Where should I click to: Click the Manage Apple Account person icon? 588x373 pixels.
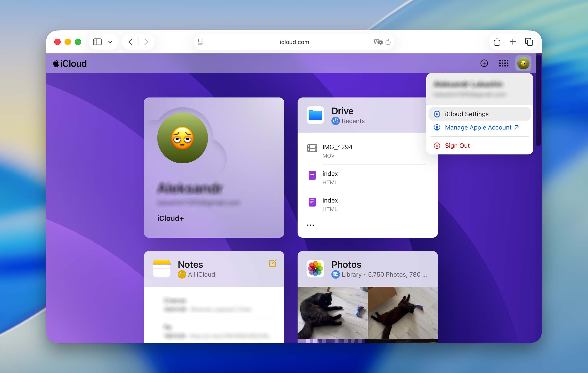click(x=437, y=127)
